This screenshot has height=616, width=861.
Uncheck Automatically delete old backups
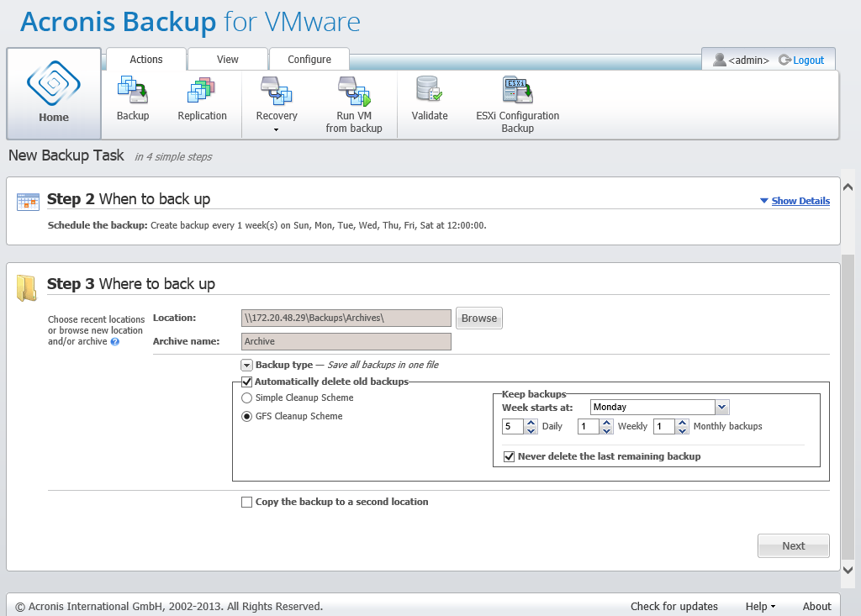[247, 382]
